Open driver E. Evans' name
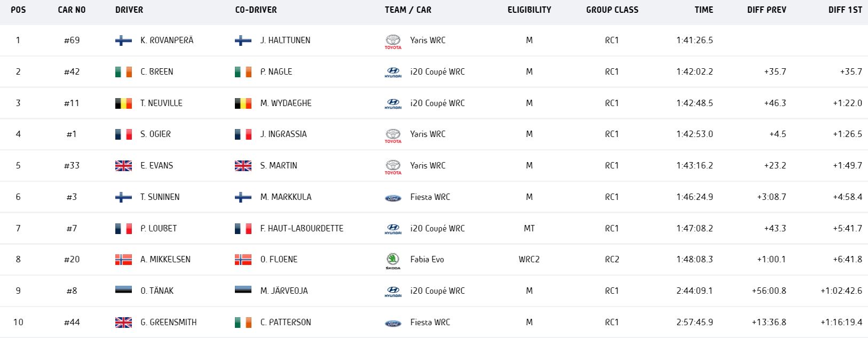Screen dimensions: 868x338 tap(156, 166)
